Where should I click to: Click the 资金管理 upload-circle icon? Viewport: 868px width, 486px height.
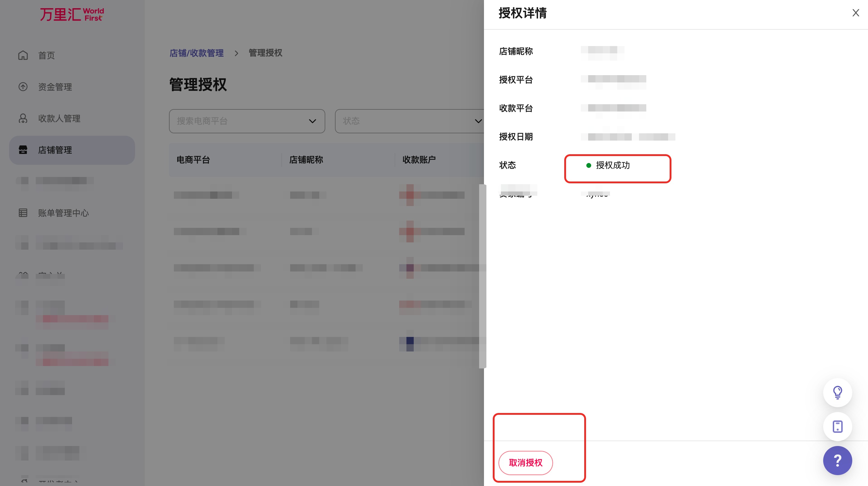click(23, 87)
